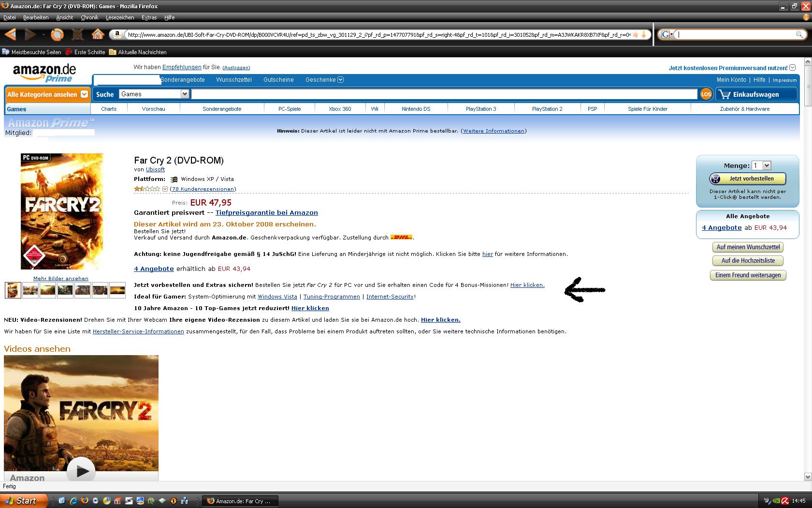Expand the Geschenke dropdown arrow

point(340,80)
